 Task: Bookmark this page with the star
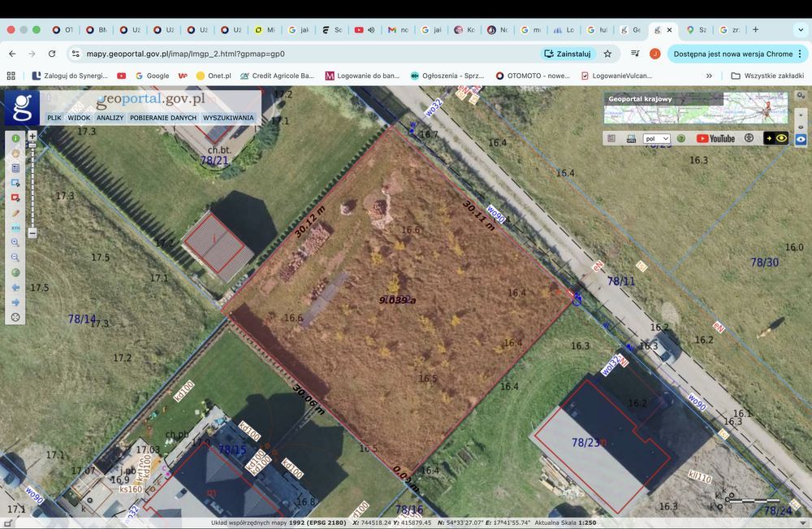point(607,54)
